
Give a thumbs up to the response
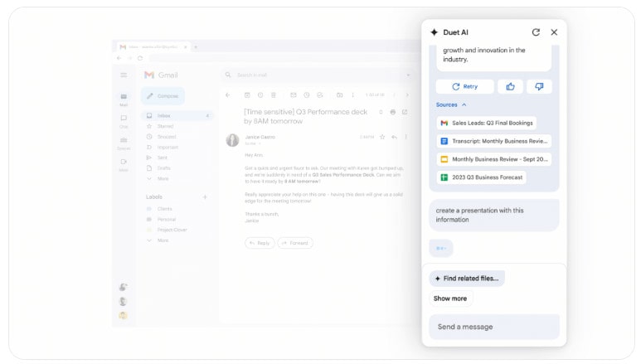pos(510,87)
